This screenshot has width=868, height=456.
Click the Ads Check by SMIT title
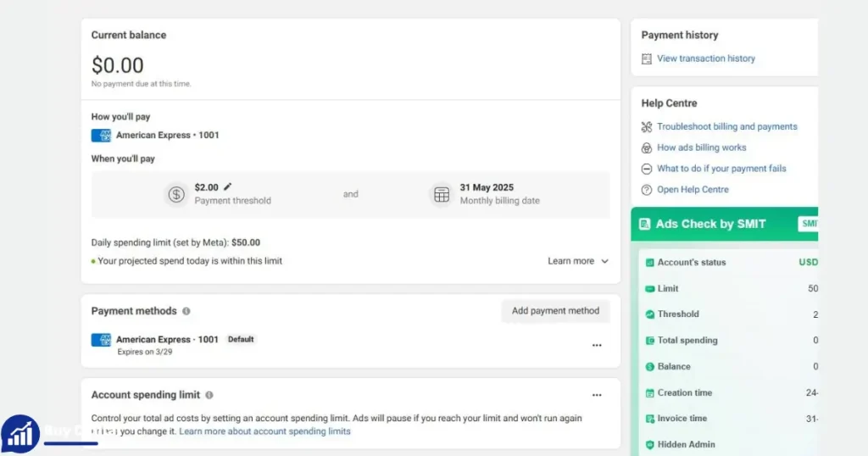pos(711,224)
